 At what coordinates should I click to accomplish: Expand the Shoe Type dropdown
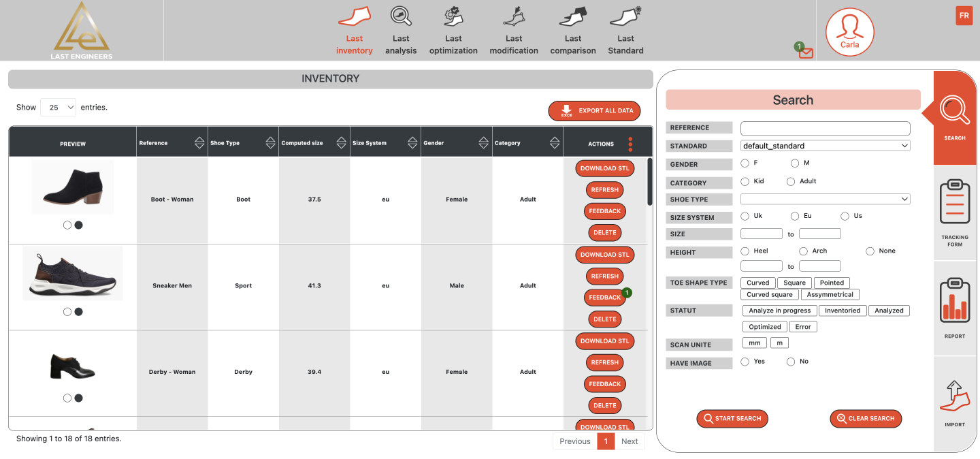pos(825,200)
